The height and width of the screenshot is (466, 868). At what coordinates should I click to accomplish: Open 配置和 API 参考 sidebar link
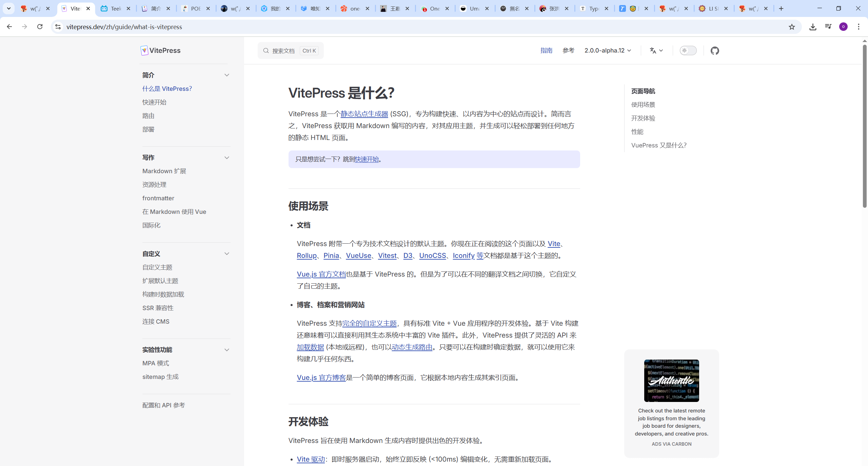coord(163,405)
